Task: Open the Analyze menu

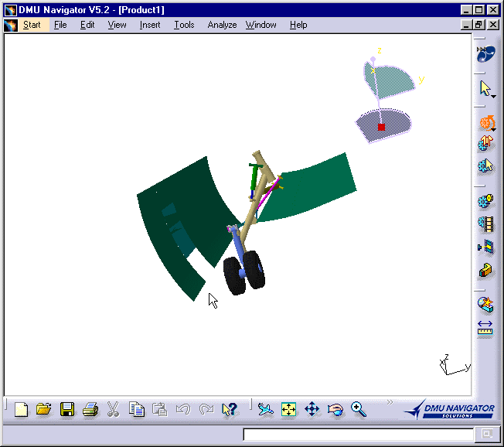Action: tap(222, 25)
